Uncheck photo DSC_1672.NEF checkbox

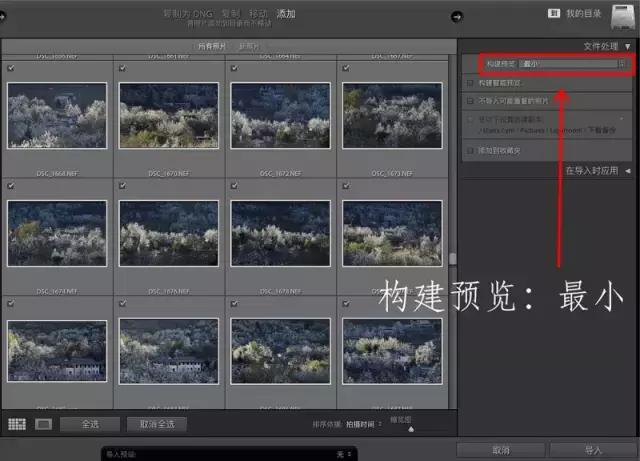click(x=234, y=68)
